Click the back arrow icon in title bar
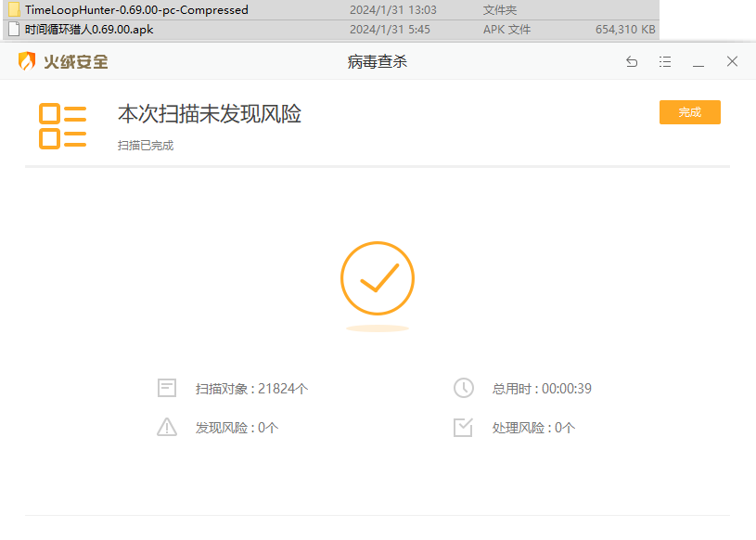Screen dimensions: 756x540 click(632, 62)
